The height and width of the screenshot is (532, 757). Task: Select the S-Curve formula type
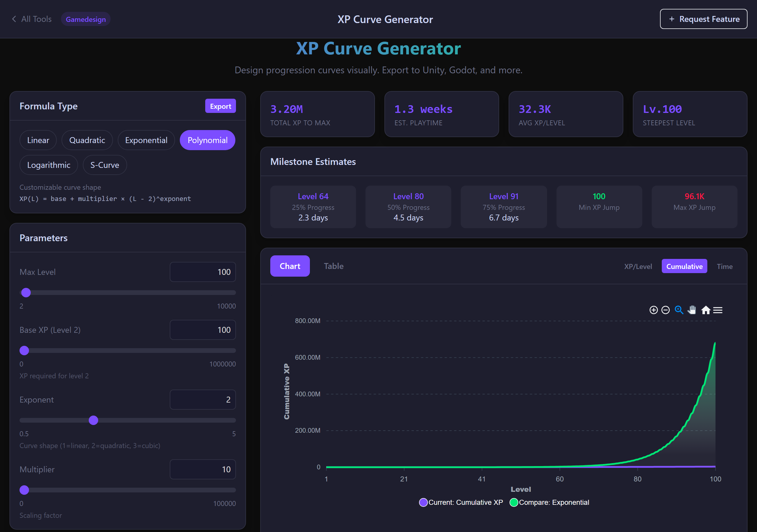click(104, 165)
